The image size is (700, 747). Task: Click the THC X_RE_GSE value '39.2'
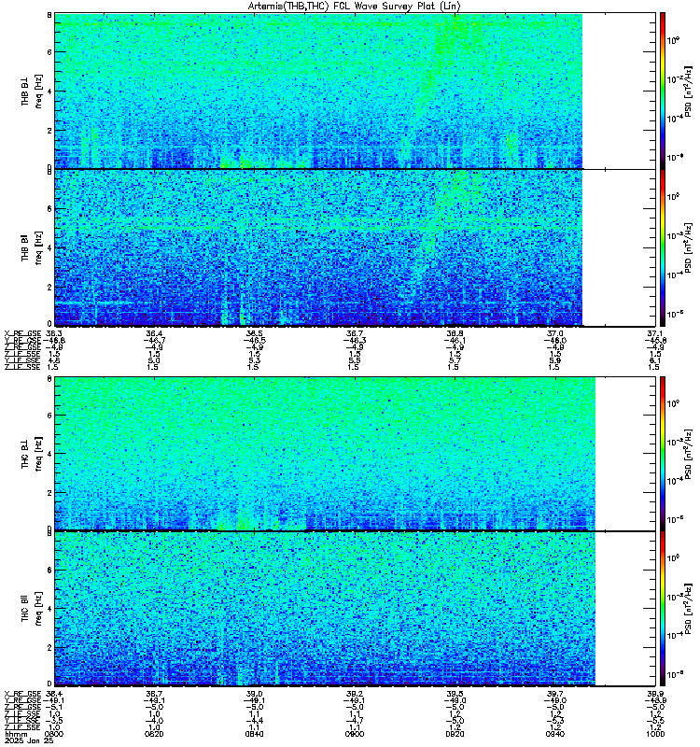pyautogui.click(x=355, y=694)
